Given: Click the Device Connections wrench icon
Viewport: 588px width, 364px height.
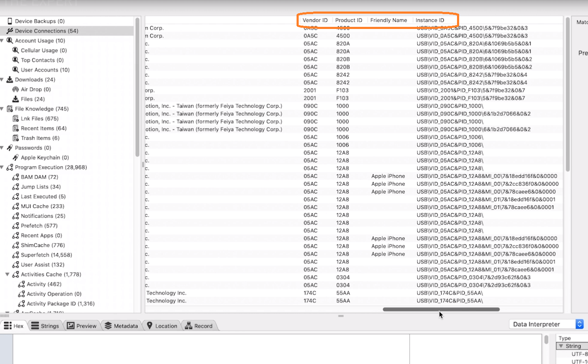Looking at the screenshot, I should click(9, 31).
